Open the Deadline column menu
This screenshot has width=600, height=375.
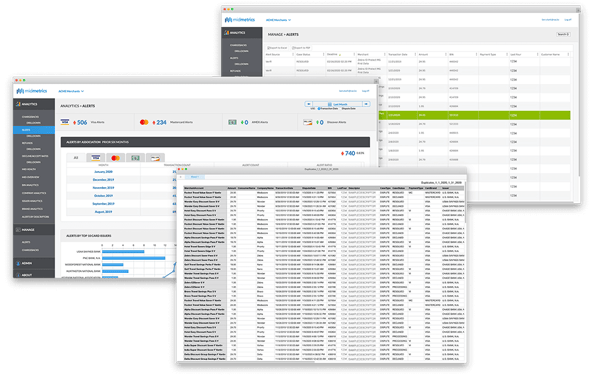tap(354, 55)
